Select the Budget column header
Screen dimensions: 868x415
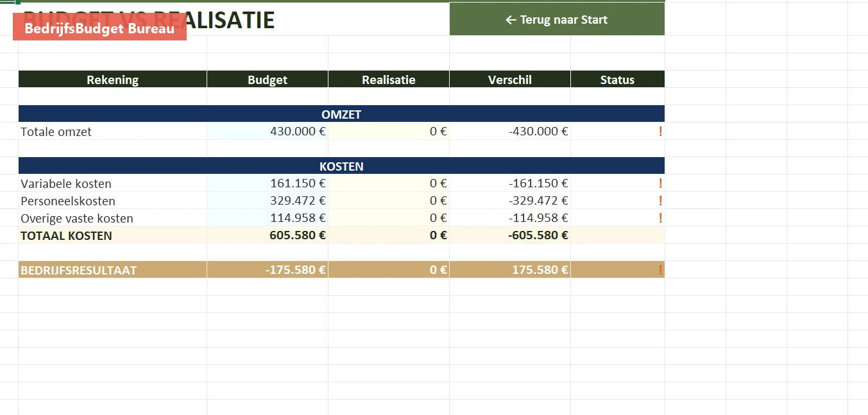[268, 80]
